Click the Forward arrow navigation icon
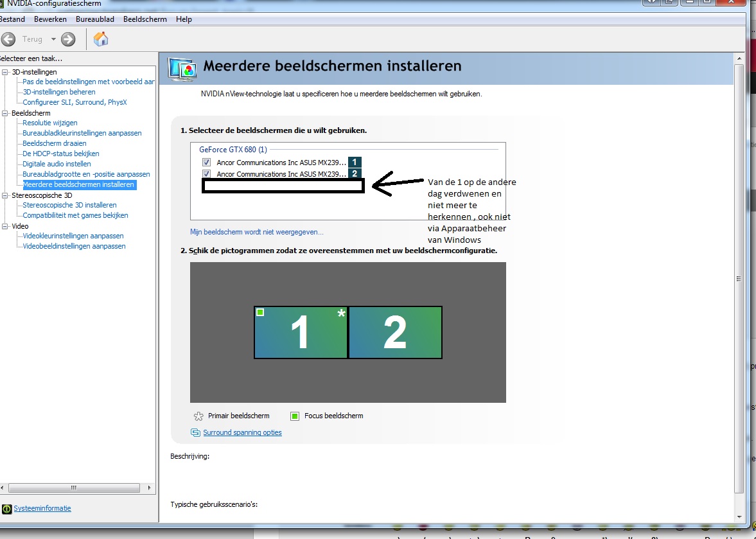The height and width of the screenshot is (539, 756). click(x=68, y=39)
